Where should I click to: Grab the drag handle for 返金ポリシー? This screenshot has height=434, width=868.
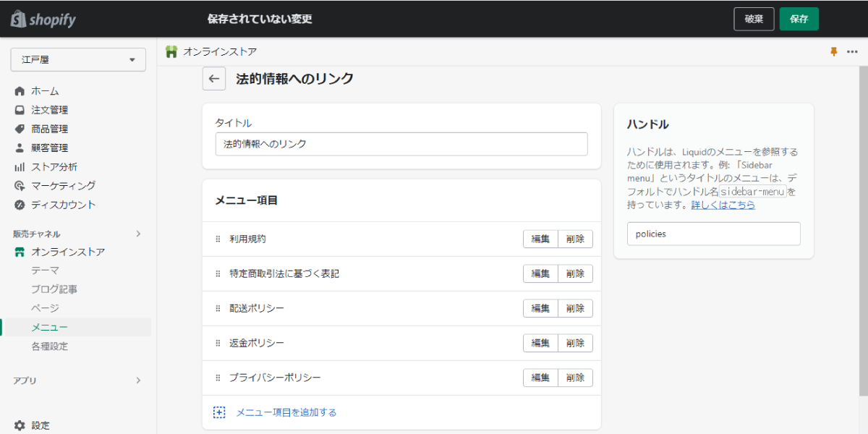218,343
